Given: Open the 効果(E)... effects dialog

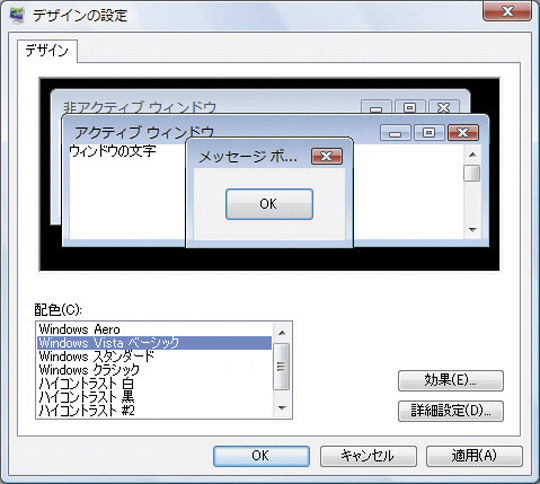Looking at the screenshot, I should tap(450, 381).
